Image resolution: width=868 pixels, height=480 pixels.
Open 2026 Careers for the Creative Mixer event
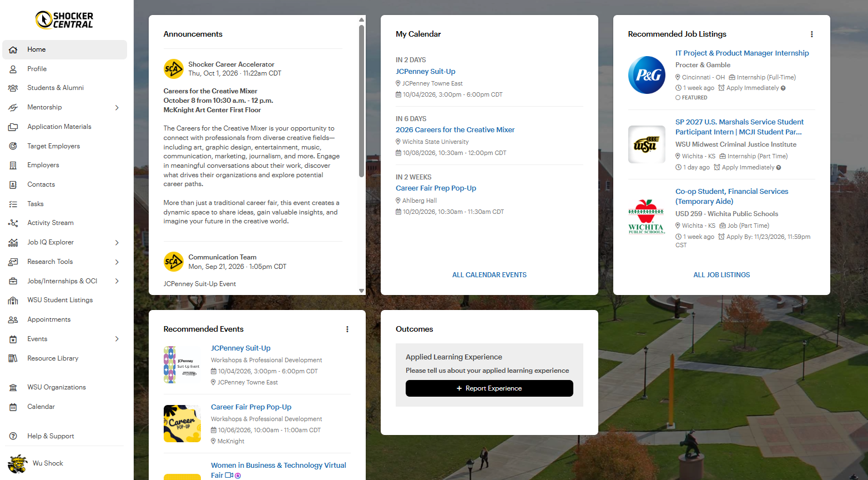(x=455, y=130)
